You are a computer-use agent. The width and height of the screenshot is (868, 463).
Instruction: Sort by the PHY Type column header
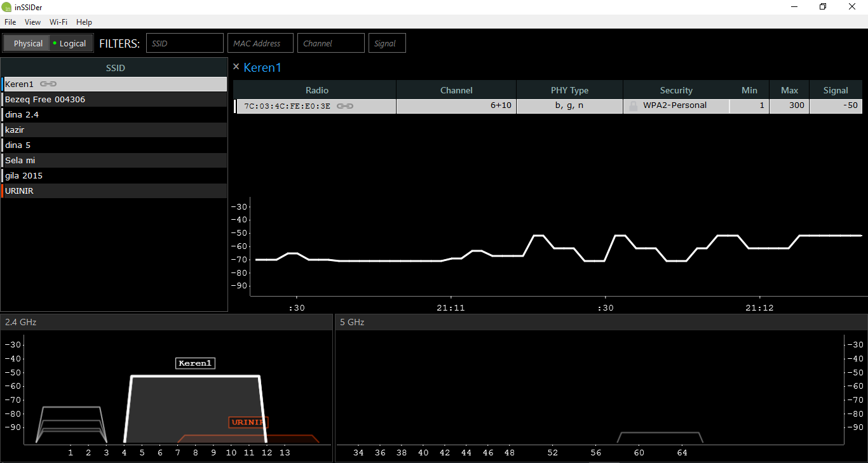pyautogui.click(x=569, y=90)
